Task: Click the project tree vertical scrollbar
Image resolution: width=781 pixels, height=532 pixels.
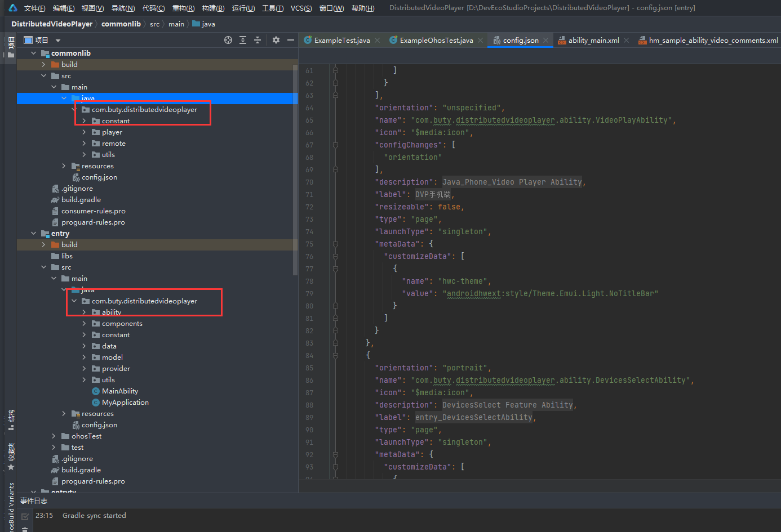Action: point(295,169)
